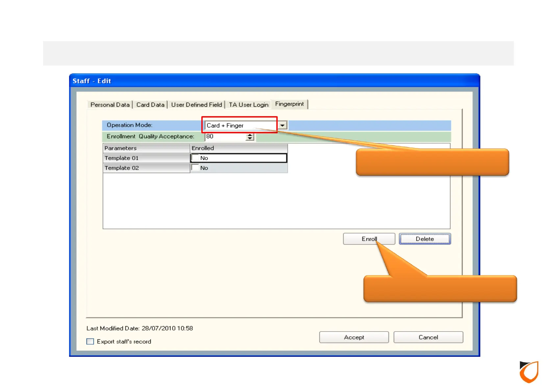
Task: Click the Enroll button
Action: coord(369,239)
